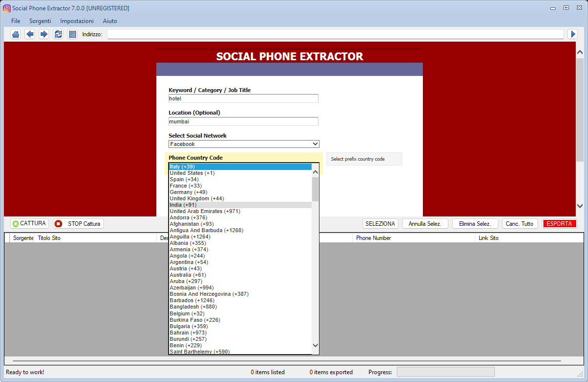Select United Arab Emirates (+971) option
The image size is (588, 382).
(x=240, y=211)
